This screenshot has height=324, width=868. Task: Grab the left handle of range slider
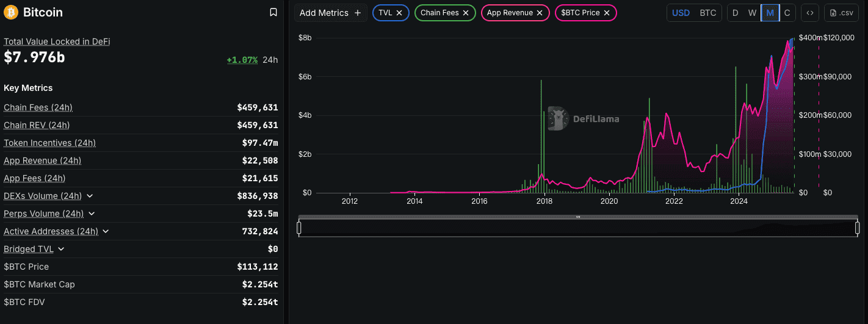click(299, 228)
